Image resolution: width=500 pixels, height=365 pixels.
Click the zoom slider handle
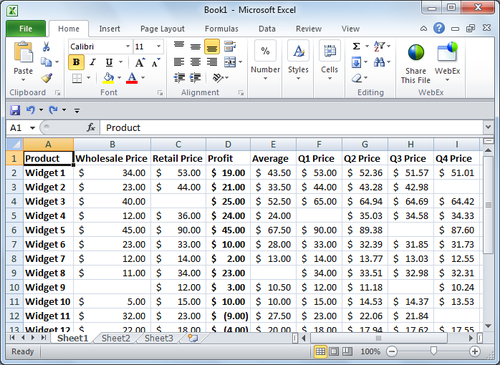pos(433,351)
